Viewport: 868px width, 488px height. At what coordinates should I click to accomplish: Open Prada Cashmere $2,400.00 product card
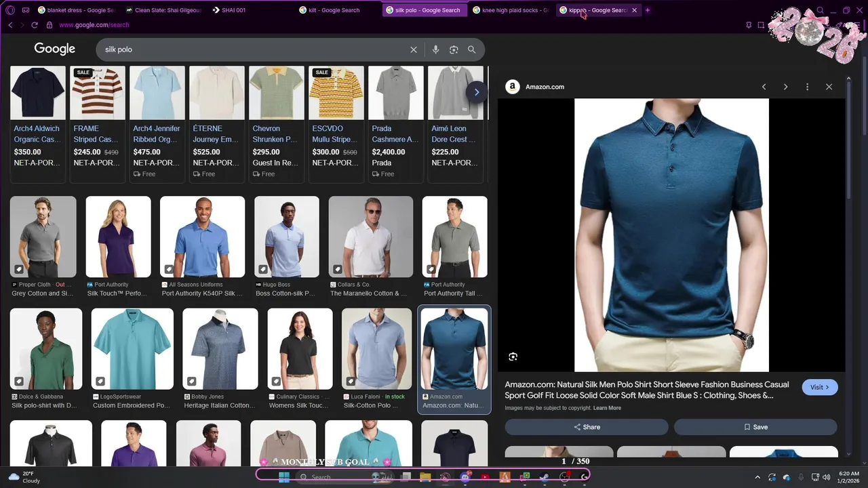coord(396,123)
